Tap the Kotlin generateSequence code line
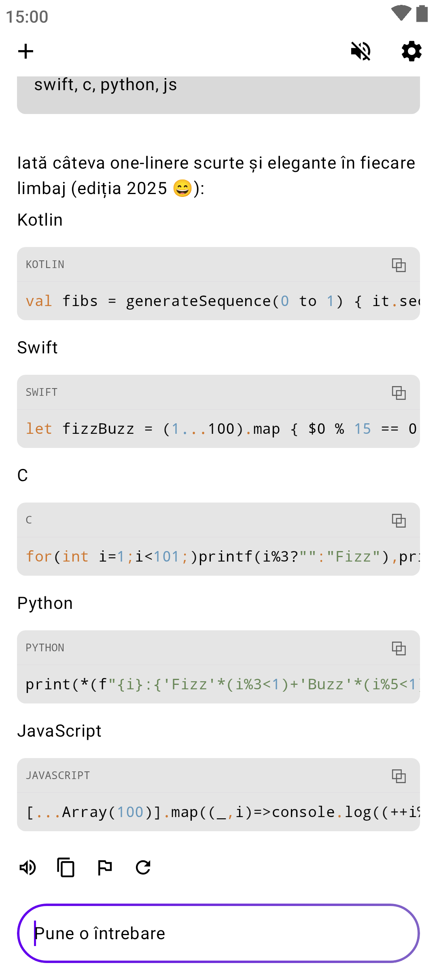 (x=218, y=301)
